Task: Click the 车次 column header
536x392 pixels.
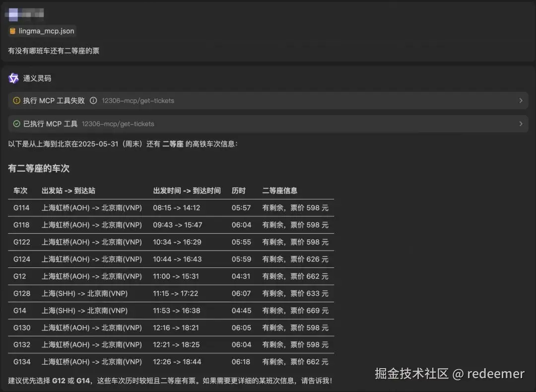Action: pyautogui.click(x=20, y=191)
